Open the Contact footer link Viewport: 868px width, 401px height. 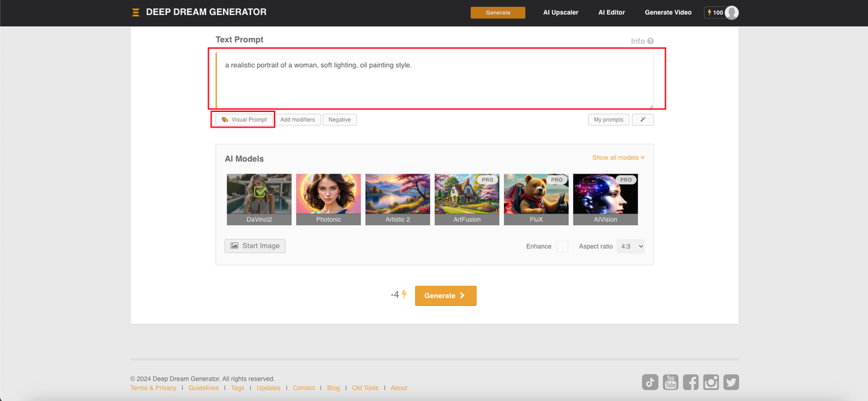[x=304, y=388]
